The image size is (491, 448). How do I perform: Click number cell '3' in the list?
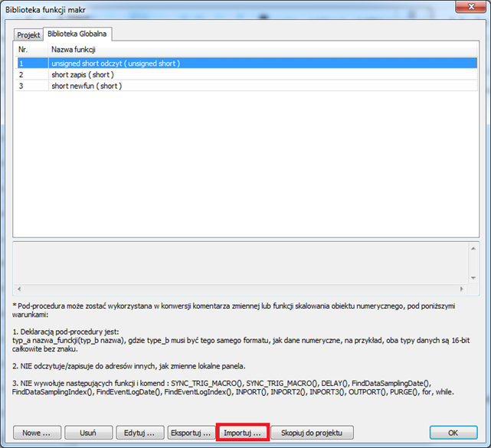pos(33,86)
